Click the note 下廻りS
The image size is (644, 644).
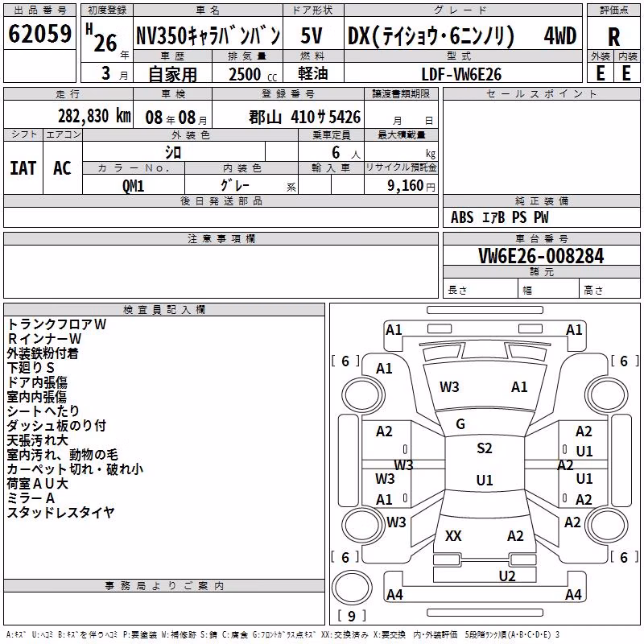(31, 368)
